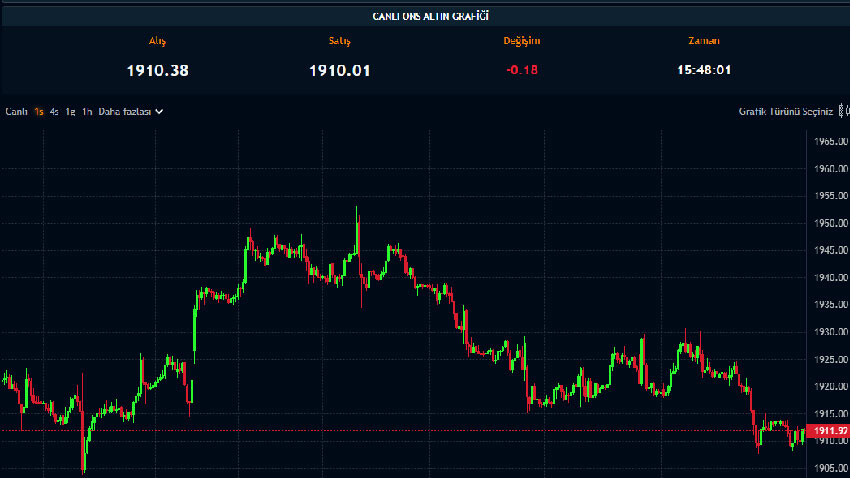The height and width of the screenshot is (478, 850).
Task: Click the candlestick chart type icon
Action: pos(844,112)
